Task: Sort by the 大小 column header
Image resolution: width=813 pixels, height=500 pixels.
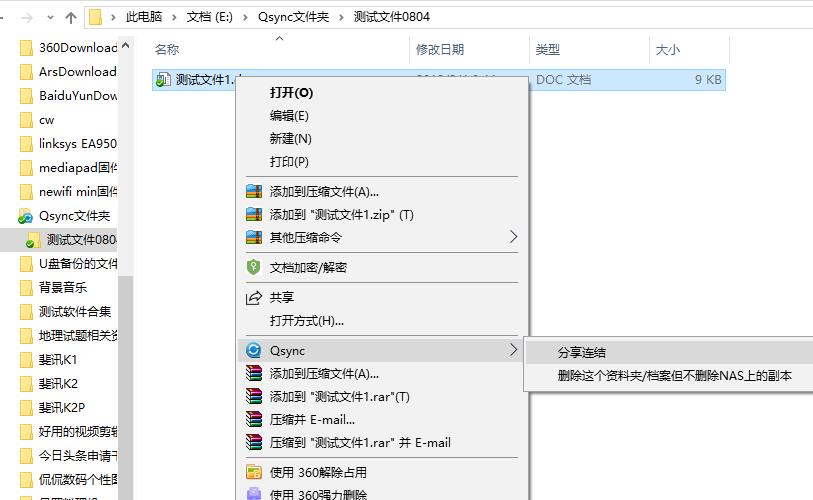Action: coord(668,50)
